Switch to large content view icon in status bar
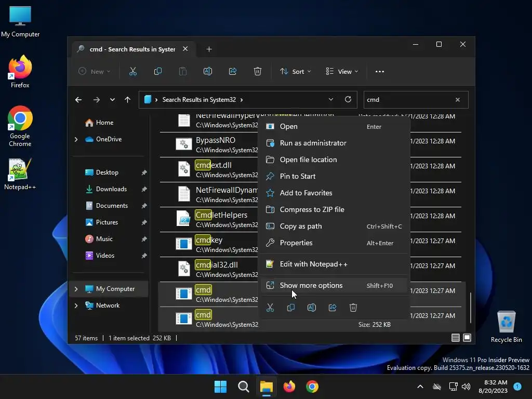Viewport: 532px width, 399px height. coord(467,338)
